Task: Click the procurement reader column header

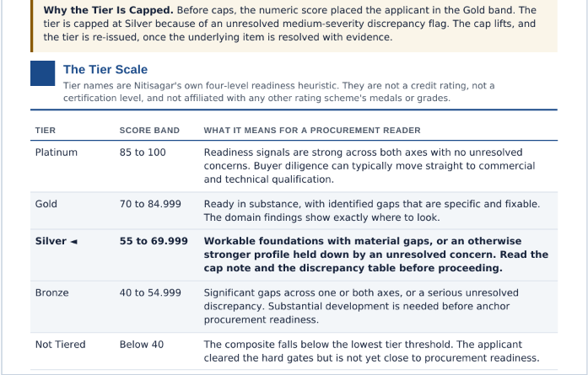Action: [312, 130]
